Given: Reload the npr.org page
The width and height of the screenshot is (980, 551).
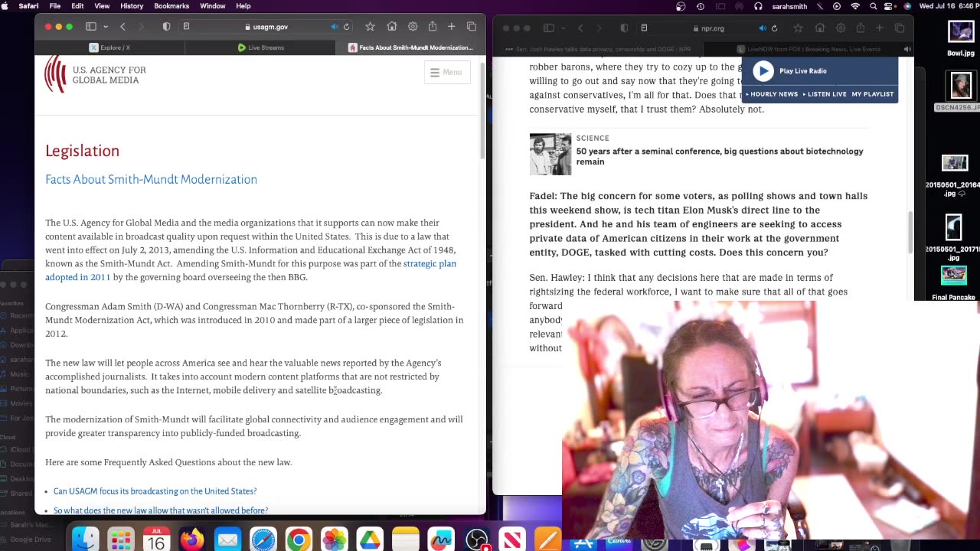Looking at the screenshot, I should point(774,28).
